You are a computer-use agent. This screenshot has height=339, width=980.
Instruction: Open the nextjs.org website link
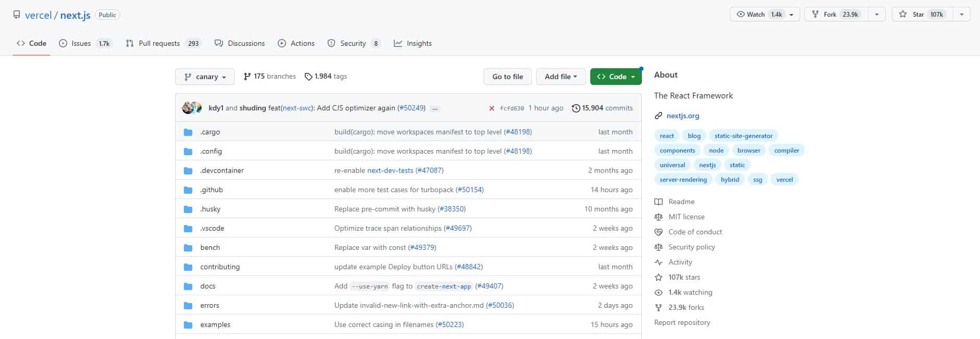point(683,116)
